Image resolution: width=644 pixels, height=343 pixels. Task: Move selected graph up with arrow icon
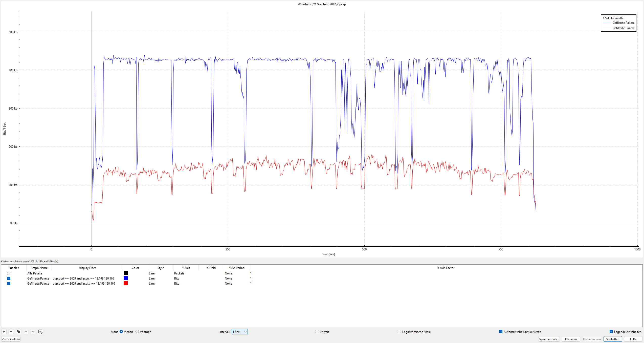[x=26, y=332]
